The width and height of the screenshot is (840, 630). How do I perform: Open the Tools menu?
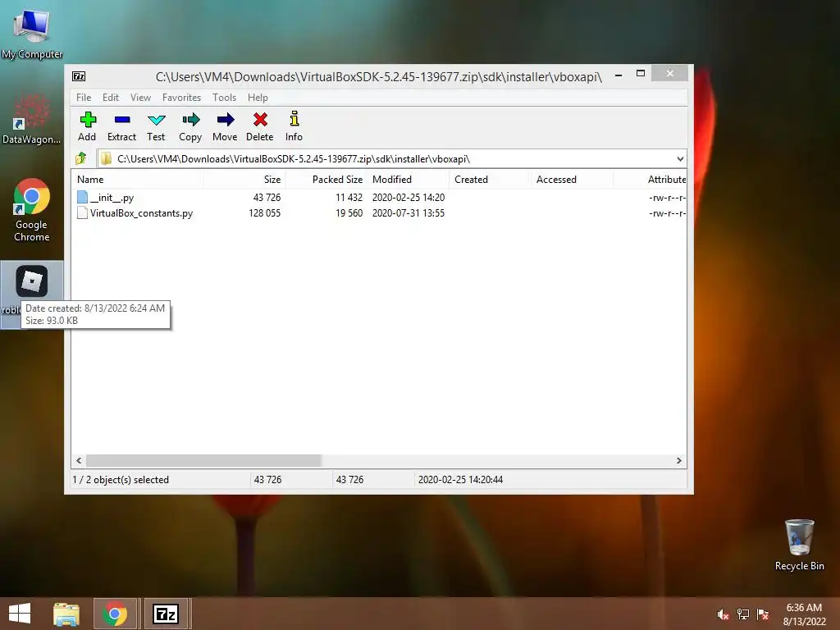click(x=225, y=98)
